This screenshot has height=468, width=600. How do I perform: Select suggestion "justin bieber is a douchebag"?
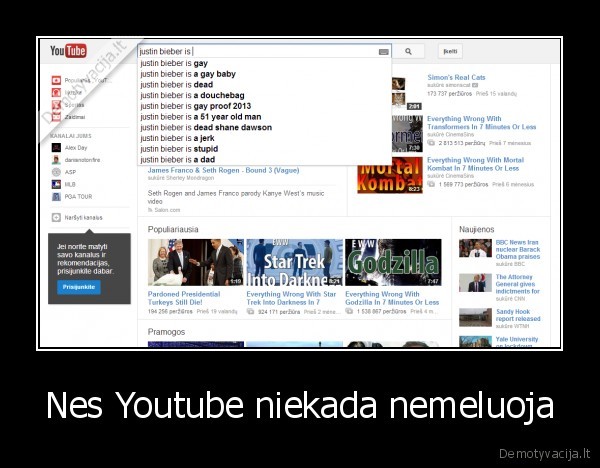264,95
